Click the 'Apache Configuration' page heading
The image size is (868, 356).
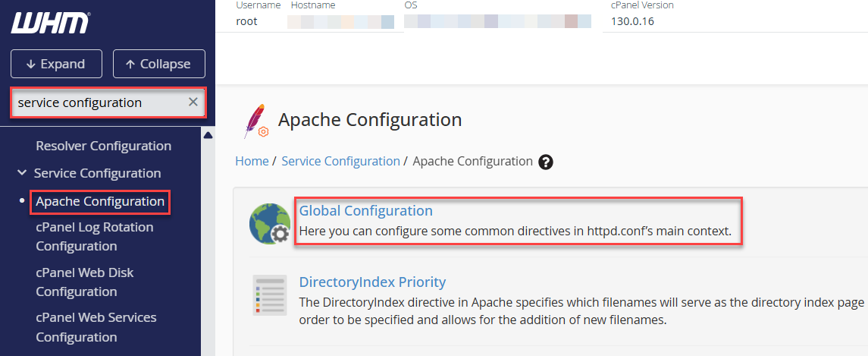[x=370, y=119]
